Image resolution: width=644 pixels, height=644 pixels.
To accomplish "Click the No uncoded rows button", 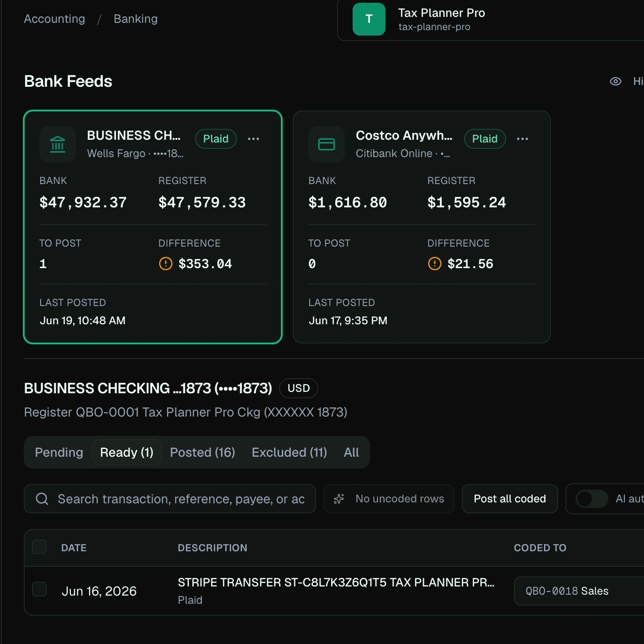I will coord(389,499).
